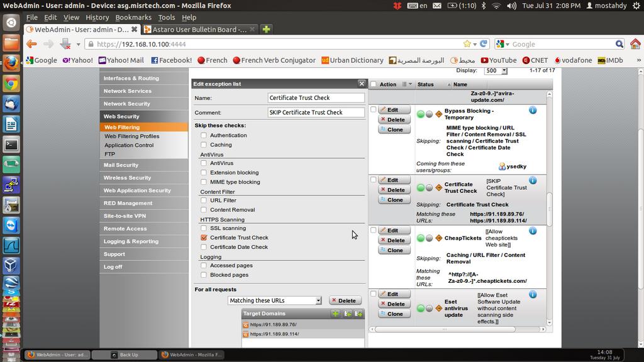Viewport: 644px width, 362px height.
Task: Enable the SSL scanning check
Action: [204, 228]
